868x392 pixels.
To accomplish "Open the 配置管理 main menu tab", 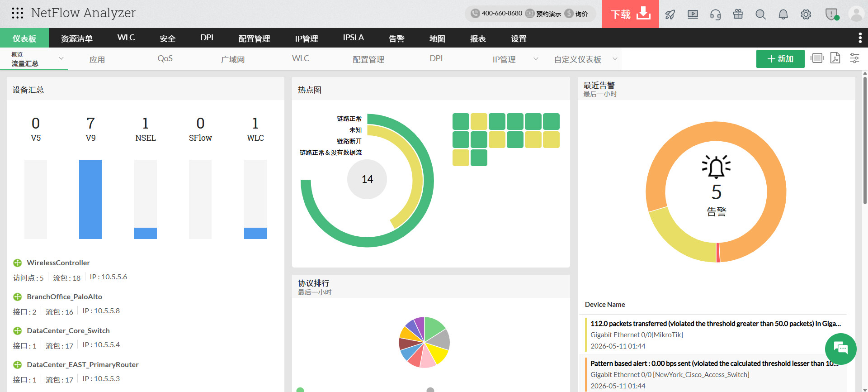I will [254, 38].
